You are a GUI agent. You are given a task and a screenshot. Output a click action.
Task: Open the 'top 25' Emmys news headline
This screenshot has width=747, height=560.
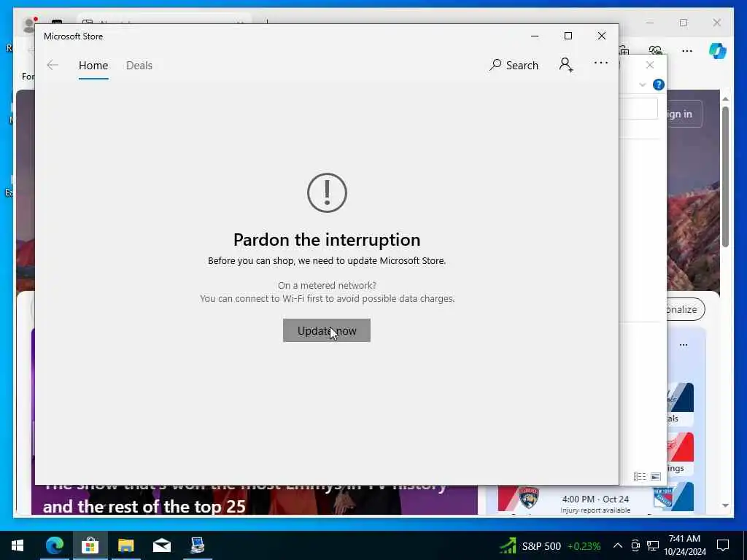144,506
